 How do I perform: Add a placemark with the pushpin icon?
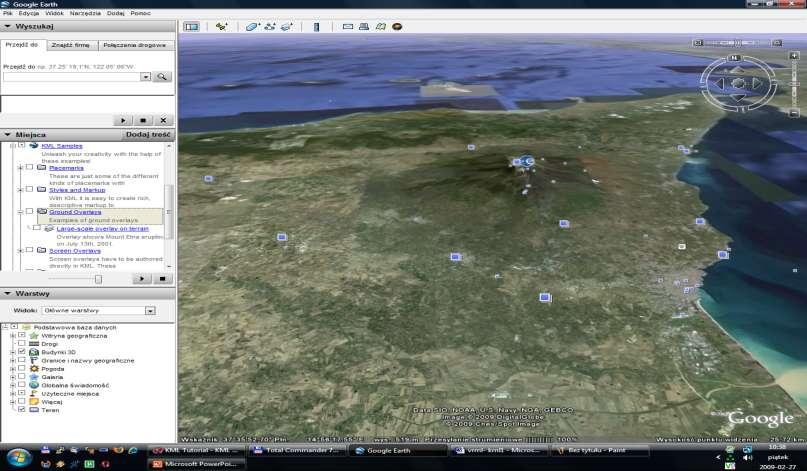(x=221, y=26)
